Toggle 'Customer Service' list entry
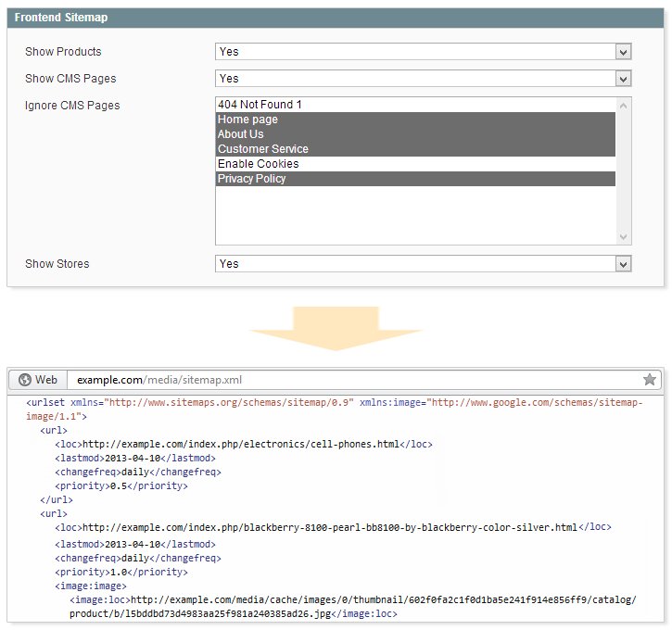 (x=263, y=149)
